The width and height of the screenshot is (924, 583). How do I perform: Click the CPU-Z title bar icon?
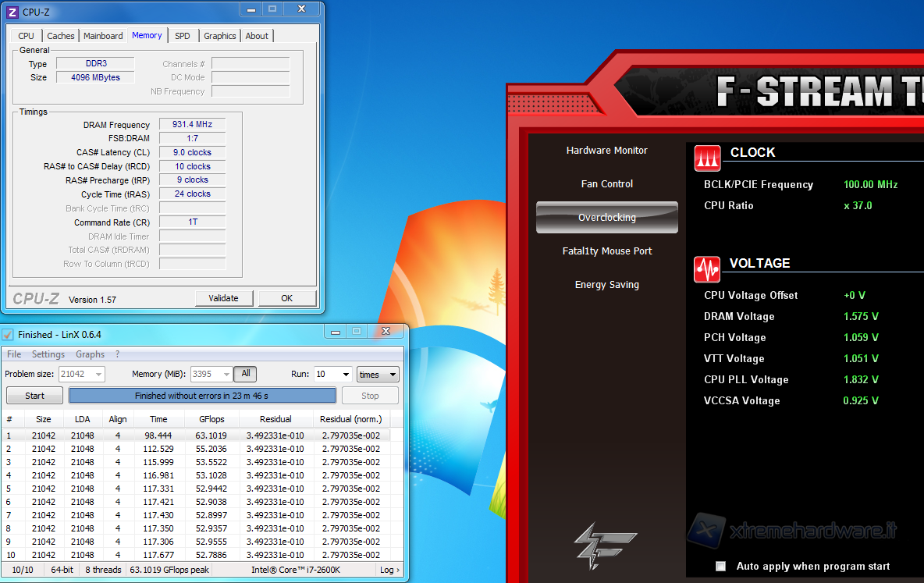pos(12,12)
